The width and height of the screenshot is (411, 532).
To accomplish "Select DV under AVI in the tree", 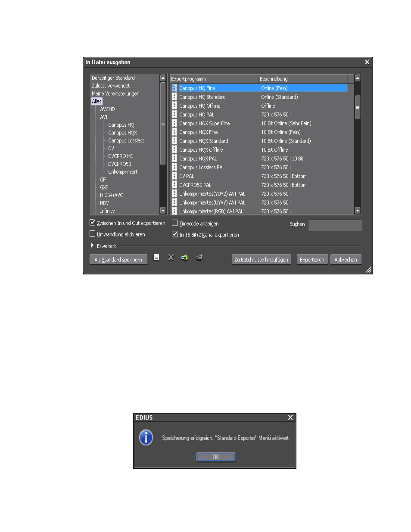I will [x=111, y=148].
